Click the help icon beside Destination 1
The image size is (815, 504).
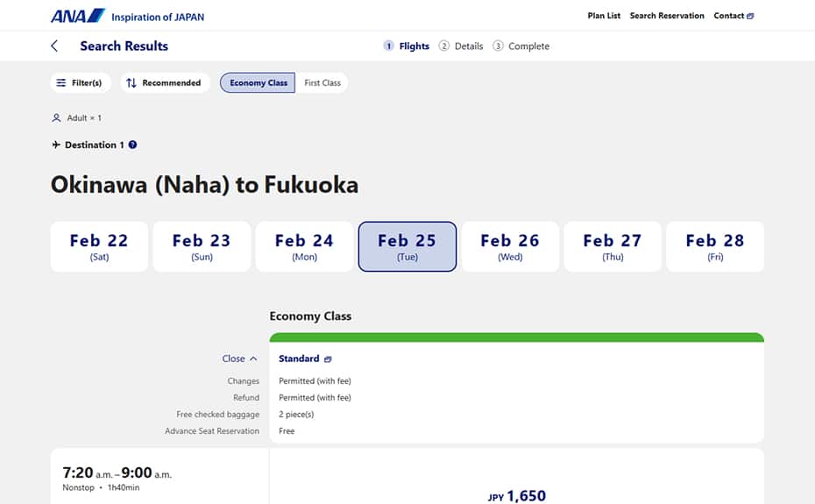click(132, 145)
